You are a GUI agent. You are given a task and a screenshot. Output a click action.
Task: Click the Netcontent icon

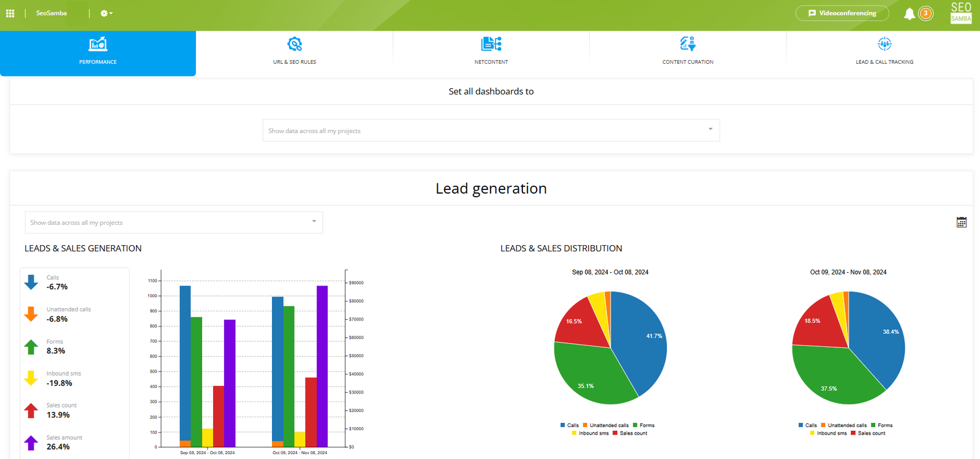(491, 44)
